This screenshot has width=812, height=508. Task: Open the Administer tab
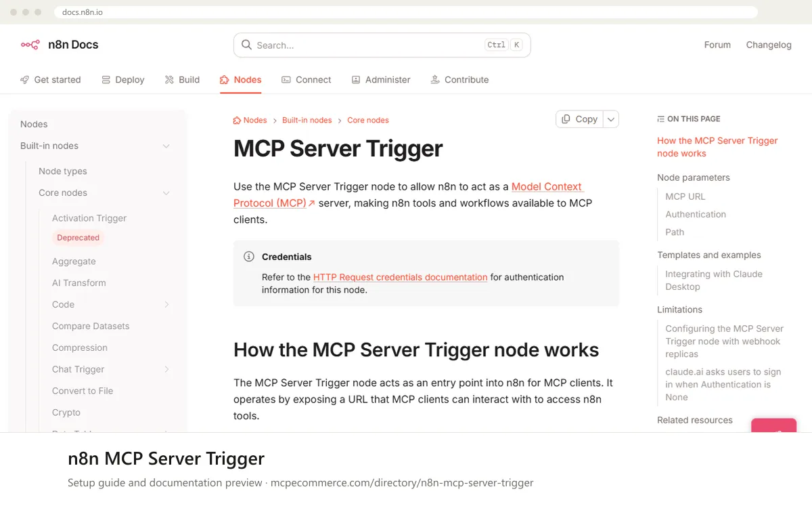(x=381, y=80)
